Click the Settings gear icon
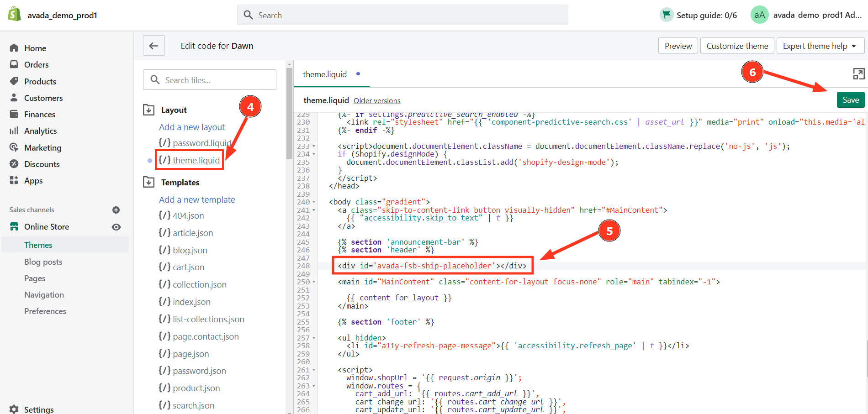 coord(14,409)
